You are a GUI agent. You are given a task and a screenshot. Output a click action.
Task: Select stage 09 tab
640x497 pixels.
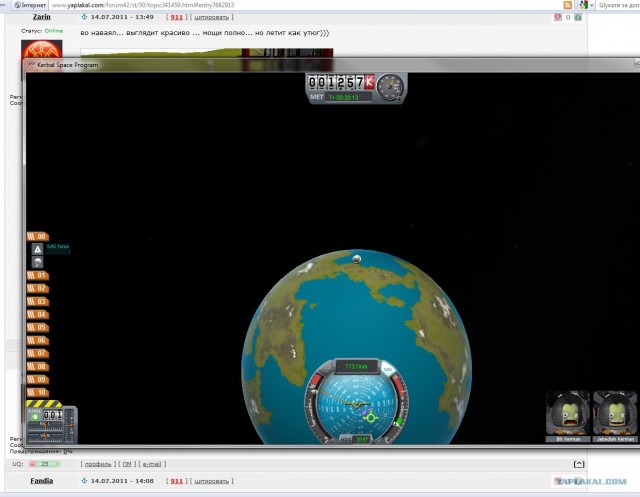click(38, 379)
